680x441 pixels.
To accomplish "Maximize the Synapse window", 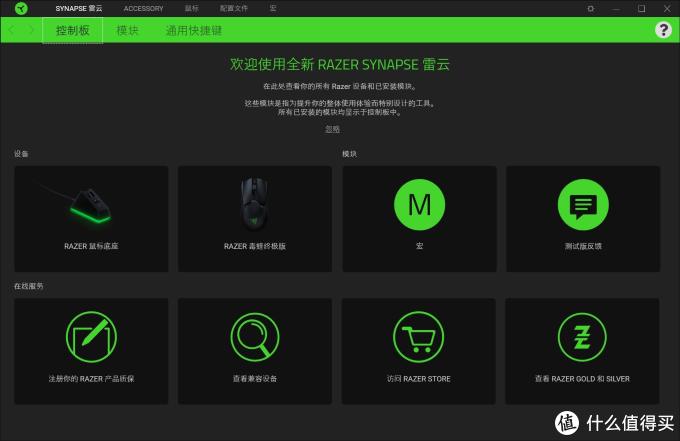I will (x=641, y=8).
